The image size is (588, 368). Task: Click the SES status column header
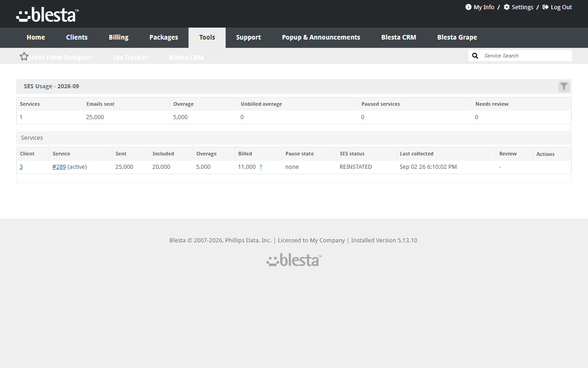click(x=352, y=154)
